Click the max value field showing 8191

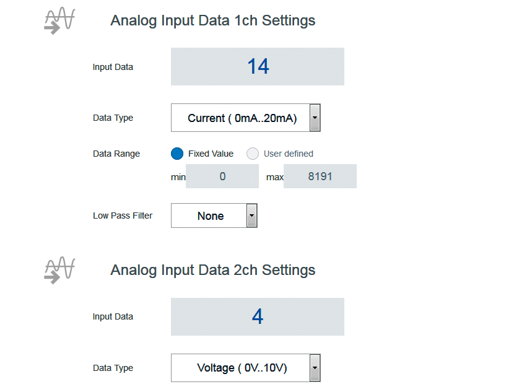point(320,176)
